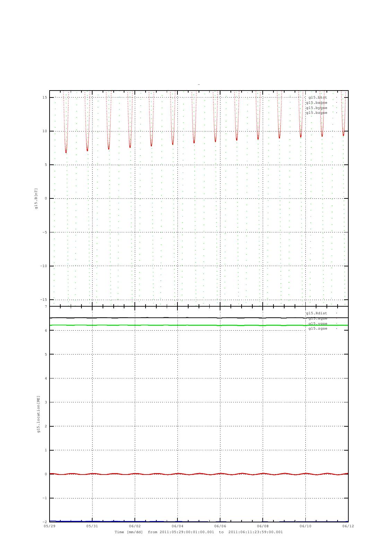Screen dimensions: 392x555
Task: Click the g15.location[RE] vertical axis label
Action: pyautogui.click(x=38, y=414)
